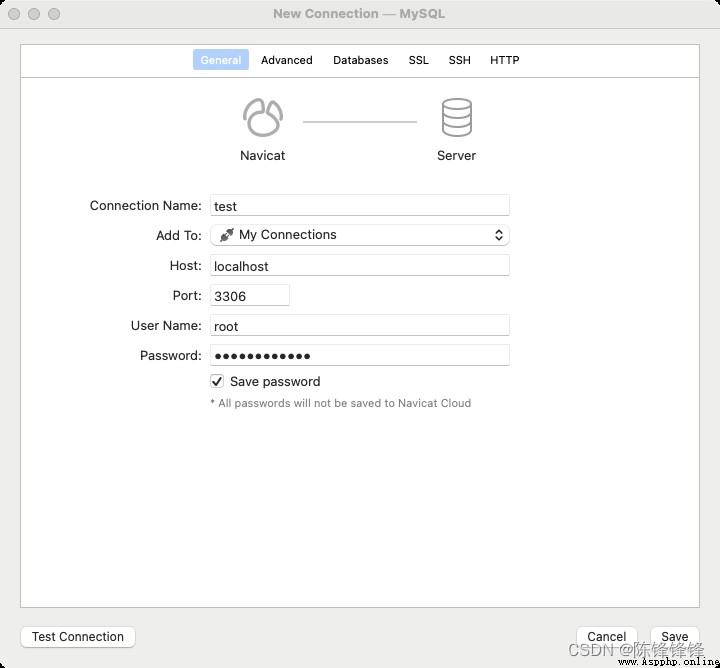The width and height of the screenshot is (720, 668).
Task: Open the HTTP tab
Action: (504, 60)
